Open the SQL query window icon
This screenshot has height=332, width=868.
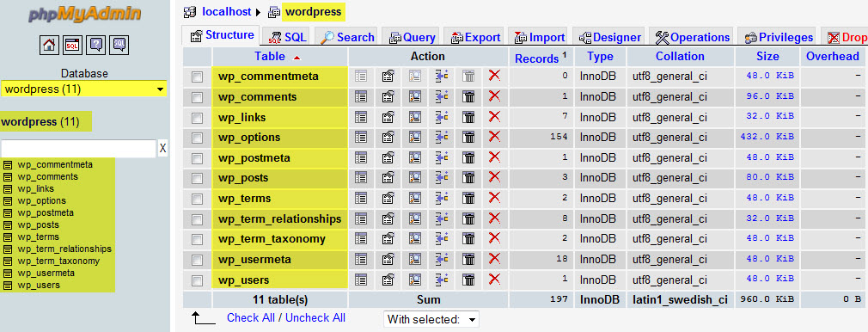click(72, 45)
